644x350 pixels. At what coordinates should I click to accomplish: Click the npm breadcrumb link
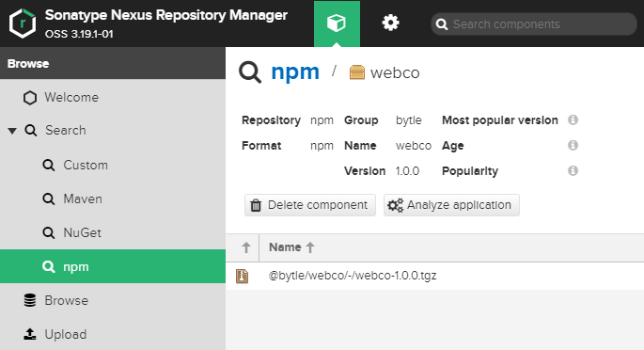coord(295,72)
